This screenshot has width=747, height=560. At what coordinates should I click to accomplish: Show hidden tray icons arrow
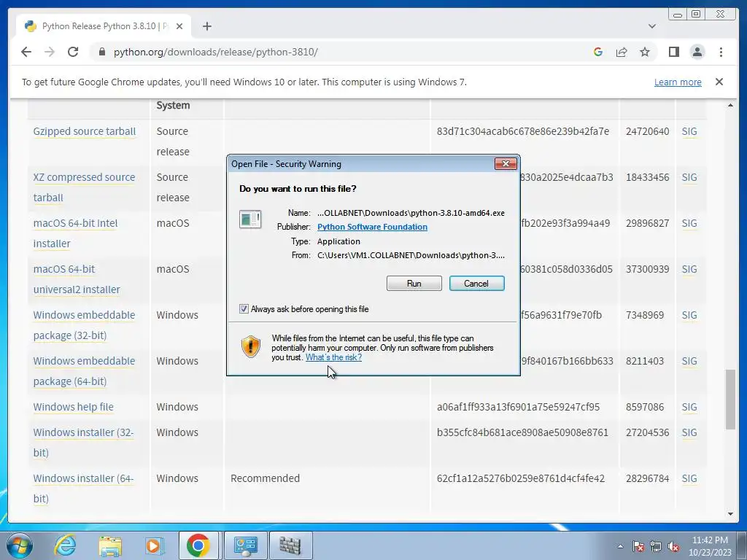tap(620, 546)
